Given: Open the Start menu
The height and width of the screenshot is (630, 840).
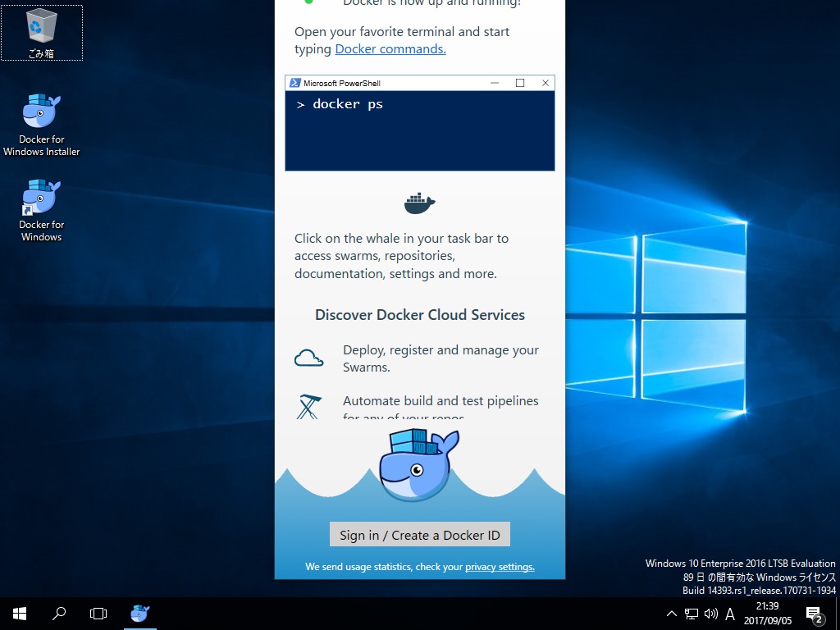Looking at the screenshot, I should click(x=18, y=614).
